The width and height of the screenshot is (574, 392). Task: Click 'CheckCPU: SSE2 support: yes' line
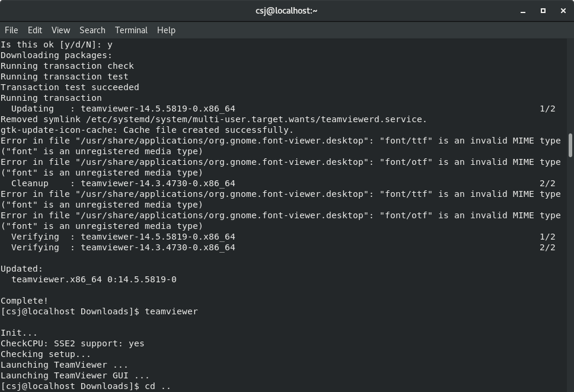coord(72,343)
